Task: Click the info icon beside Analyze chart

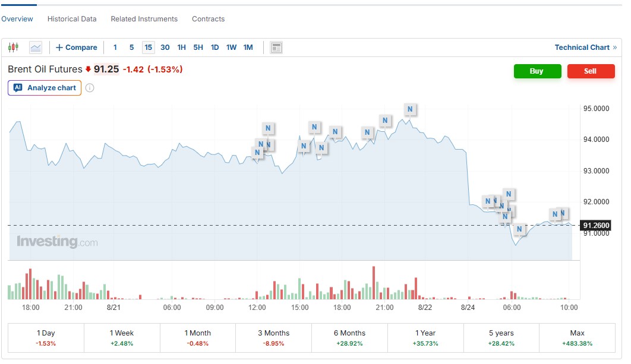Action: click(x=90, y=88)
